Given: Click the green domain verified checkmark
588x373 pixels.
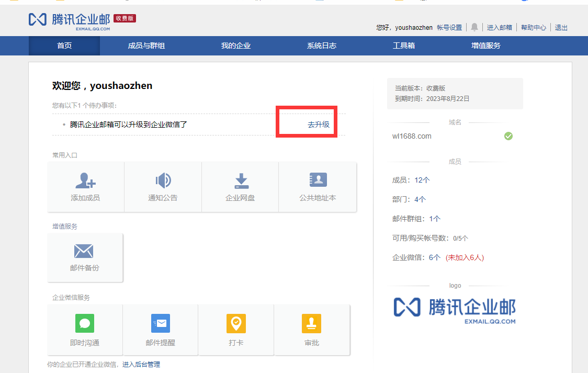Looking at the screenshot, I should tap(508, 136).
